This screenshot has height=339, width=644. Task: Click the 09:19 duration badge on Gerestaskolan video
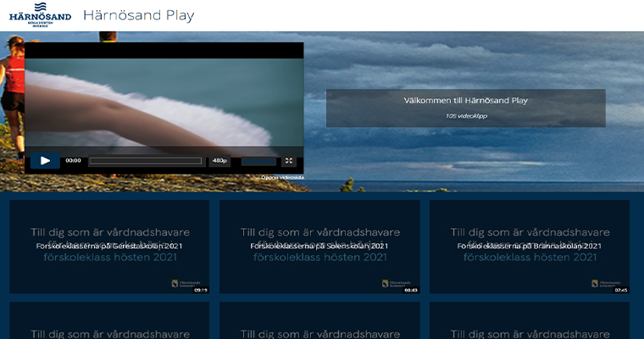(x=200, y=290)
